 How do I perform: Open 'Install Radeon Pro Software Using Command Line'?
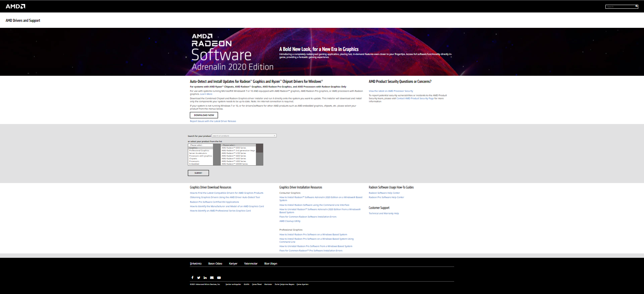317,240
